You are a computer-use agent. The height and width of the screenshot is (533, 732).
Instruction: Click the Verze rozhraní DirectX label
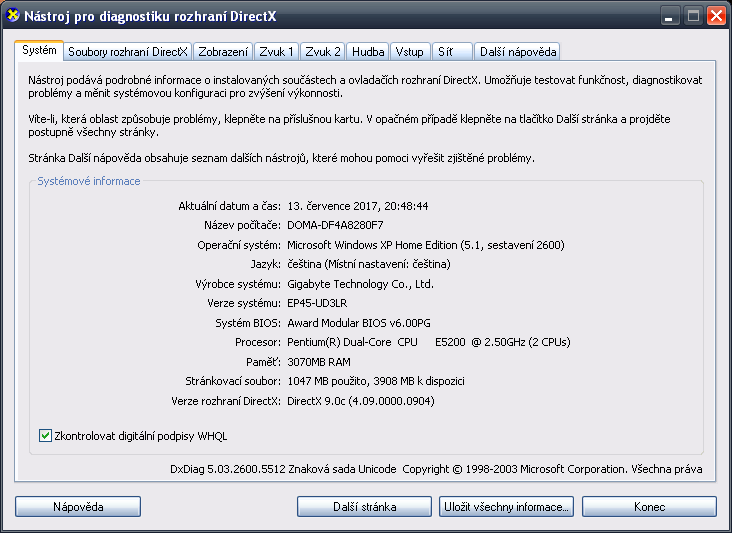(x=226, y=401)
